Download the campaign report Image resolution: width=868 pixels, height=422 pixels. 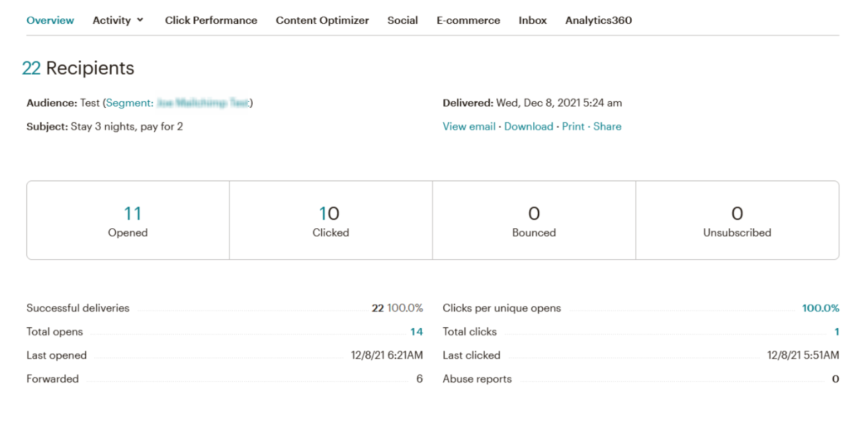[x=529, y=126]
